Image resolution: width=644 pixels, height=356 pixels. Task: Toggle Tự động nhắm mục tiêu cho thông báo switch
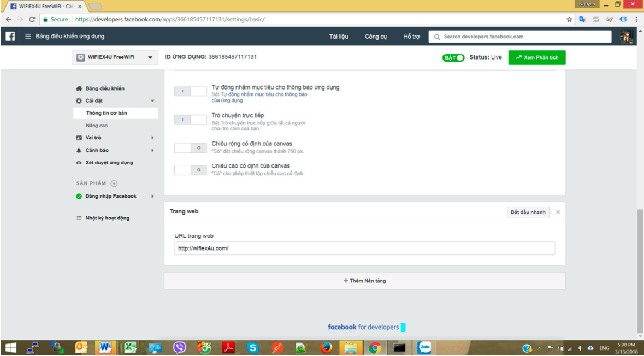pyautogui.click(x=191, y=91)
